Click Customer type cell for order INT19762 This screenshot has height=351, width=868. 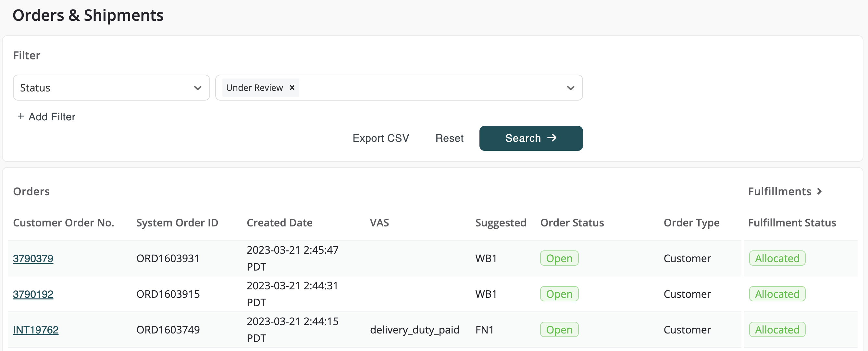coord(687,330)
